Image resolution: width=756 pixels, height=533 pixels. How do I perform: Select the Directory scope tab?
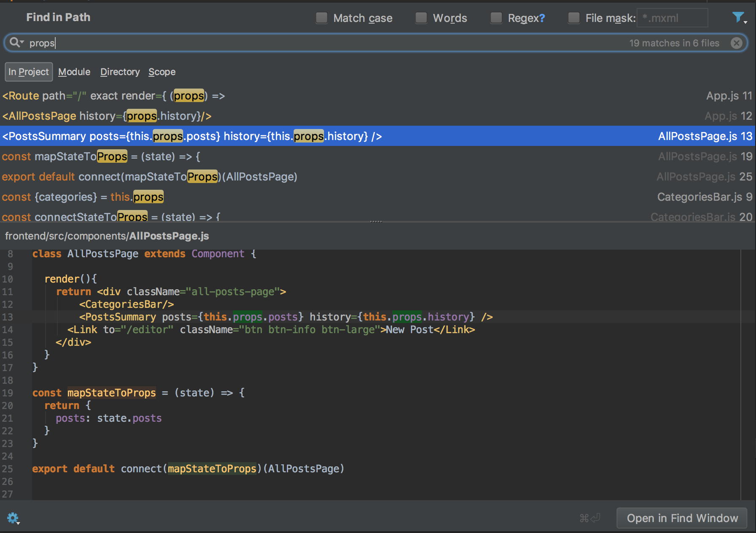(x=120, y=72)
